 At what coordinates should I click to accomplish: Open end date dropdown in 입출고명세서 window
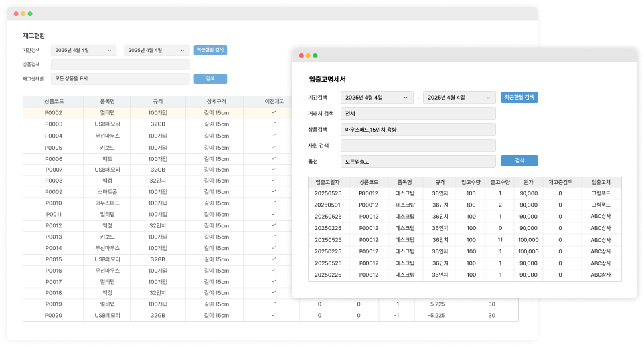459,98
